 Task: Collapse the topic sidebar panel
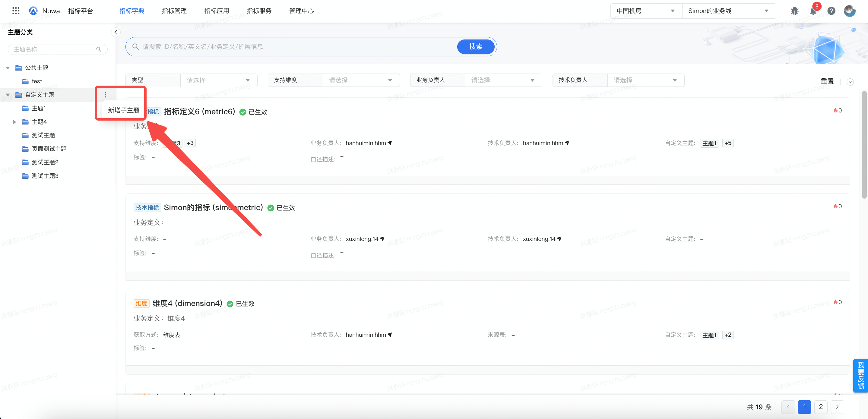[116, 32]
